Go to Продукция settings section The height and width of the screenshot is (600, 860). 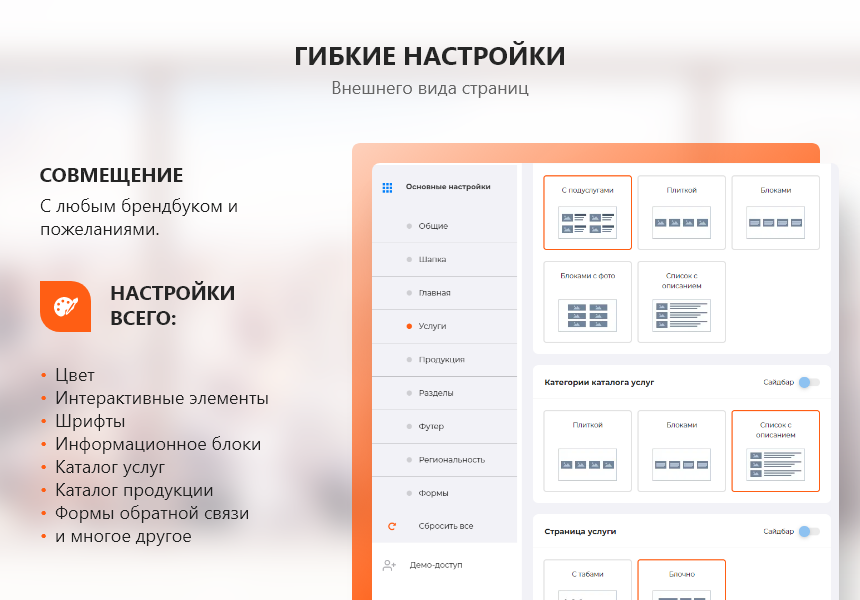441,359
